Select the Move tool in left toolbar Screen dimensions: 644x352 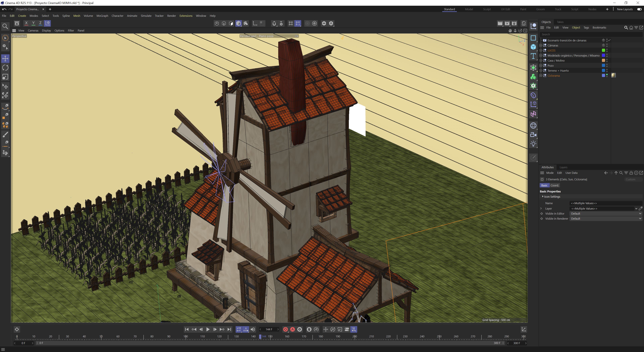tap(5, 59)
